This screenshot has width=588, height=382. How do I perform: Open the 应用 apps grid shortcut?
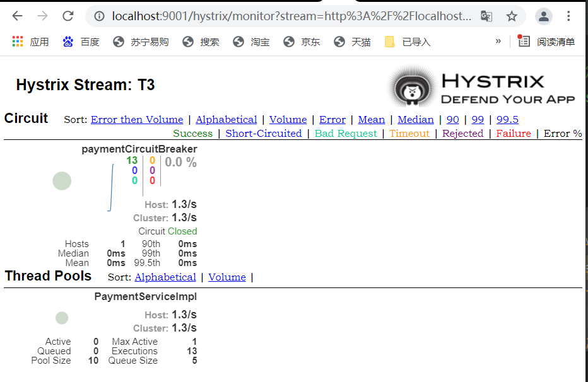[x=31, y=42]
